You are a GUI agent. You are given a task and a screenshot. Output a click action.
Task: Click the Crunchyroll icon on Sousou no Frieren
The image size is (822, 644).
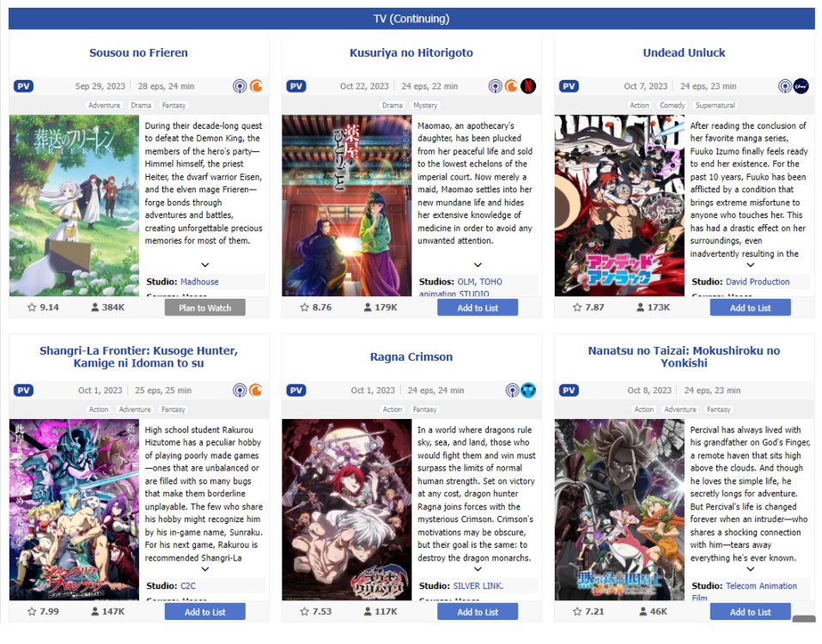(256, 86)
